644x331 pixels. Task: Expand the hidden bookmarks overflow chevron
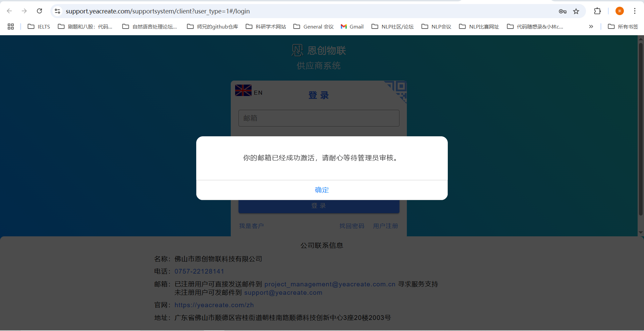[x=591, y=27]
